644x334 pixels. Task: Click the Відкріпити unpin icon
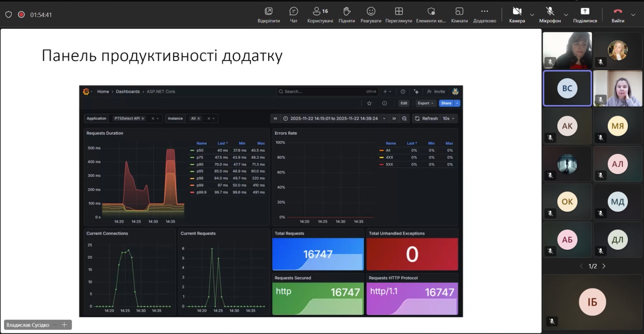269,12
